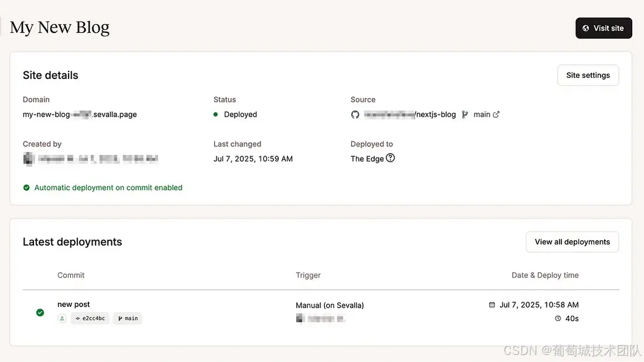This screenshot has height=362, width=644.
Task: Open external link icon next to main
Action: (496, 114)
